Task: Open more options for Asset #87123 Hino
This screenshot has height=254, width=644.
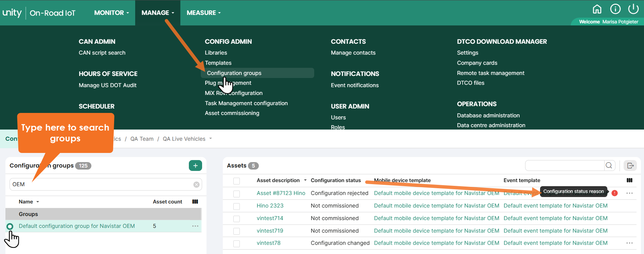Action: click(629, 193)
